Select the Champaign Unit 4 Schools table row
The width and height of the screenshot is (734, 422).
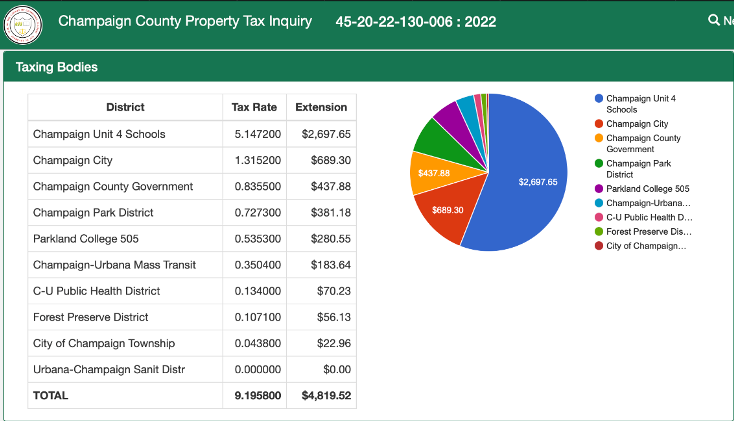192,134
